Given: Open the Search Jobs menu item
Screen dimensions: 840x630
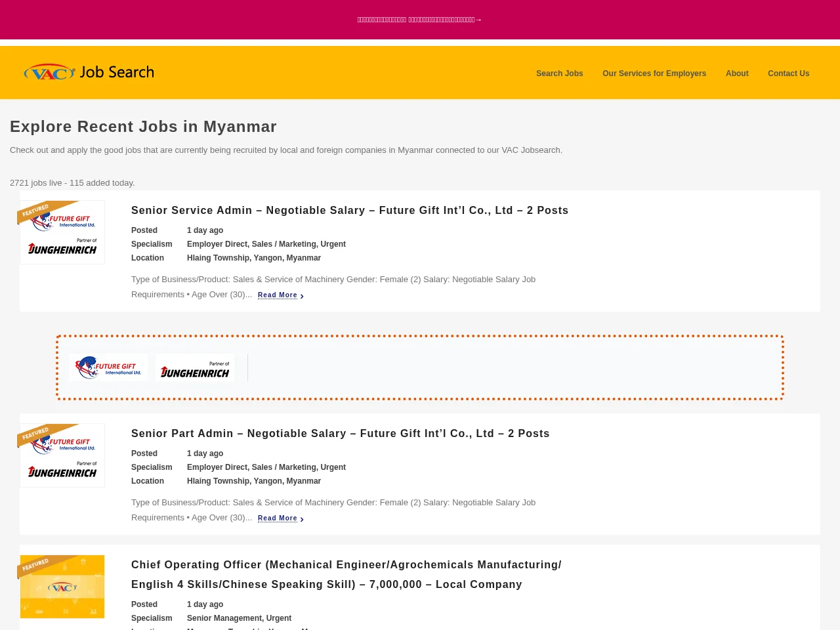Looking at the screenshot, I should click(559, 73).
